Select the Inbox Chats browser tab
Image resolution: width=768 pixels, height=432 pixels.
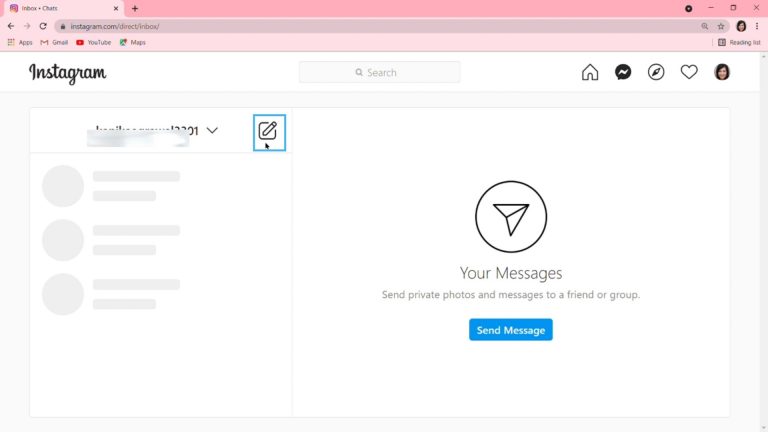pos(60,8)
